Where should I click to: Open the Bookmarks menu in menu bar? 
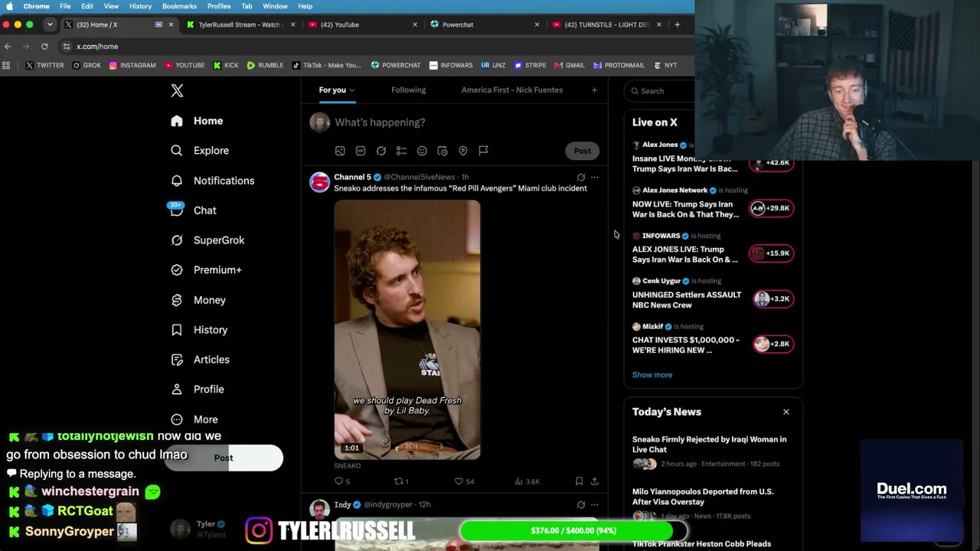pyautogui.click(x=179, y=6)
